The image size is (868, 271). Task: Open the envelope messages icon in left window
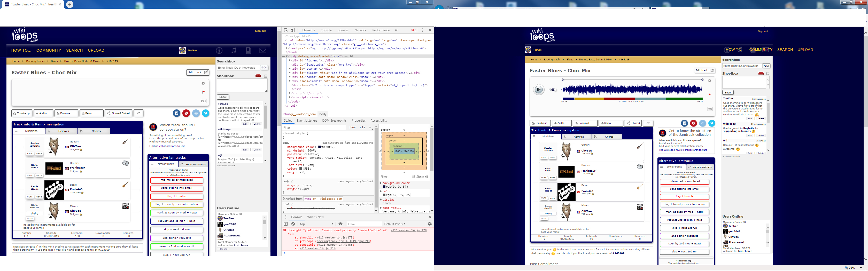(x=263, y=51)
